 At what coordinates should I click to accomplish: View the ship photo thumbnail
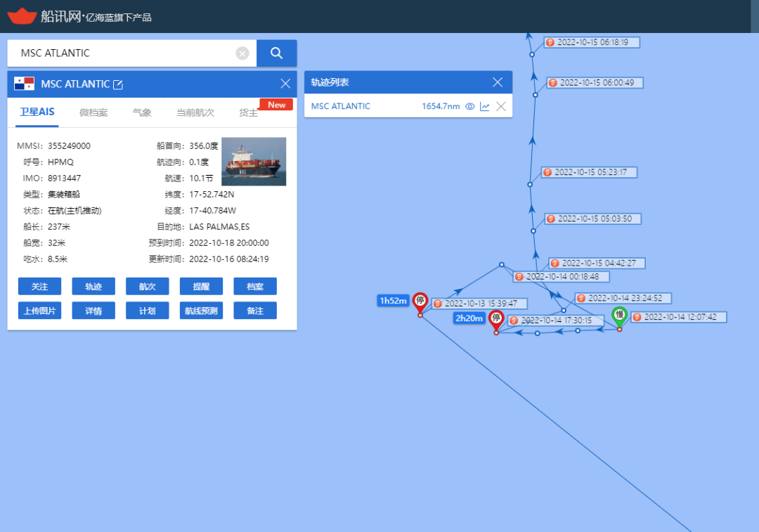click(254, 162)
